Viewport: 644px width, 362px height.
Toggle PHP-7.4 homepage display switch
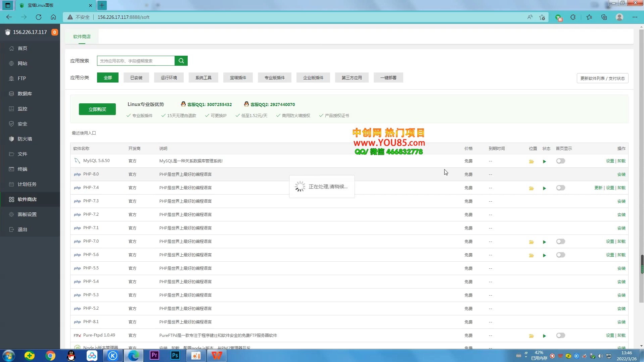[x=560, y=188]
